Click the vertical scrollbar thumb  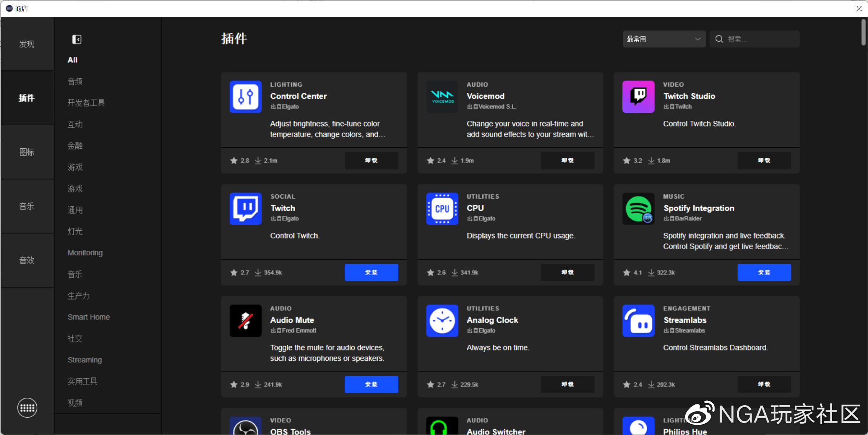[x=863, y=32]
